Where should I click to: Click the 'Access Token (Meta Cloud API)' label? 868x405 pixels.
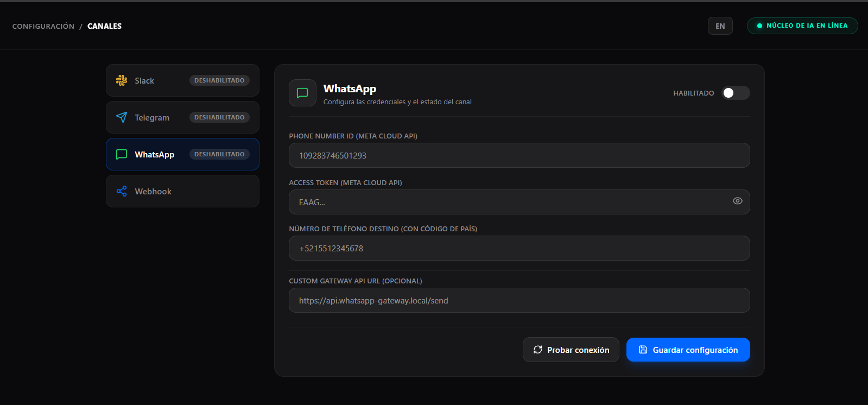tap(345, 183)
